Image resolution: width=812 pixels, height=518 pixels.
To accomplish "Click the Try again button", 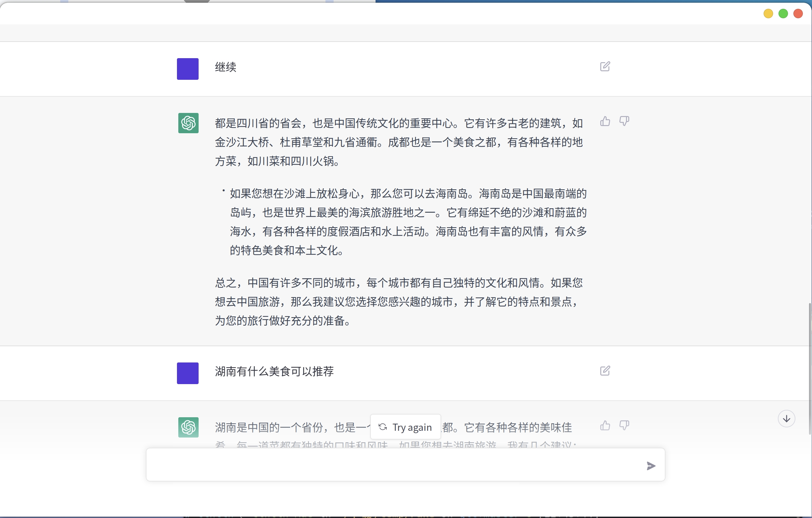I will [406, 427].
